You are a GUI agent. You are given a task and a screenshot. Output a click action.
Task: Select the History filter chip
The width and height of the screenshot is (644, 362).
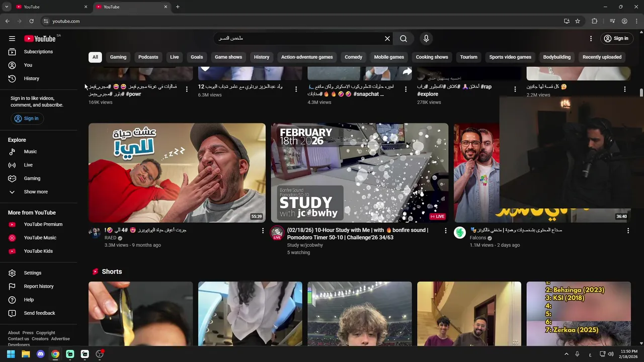[262, 57]
